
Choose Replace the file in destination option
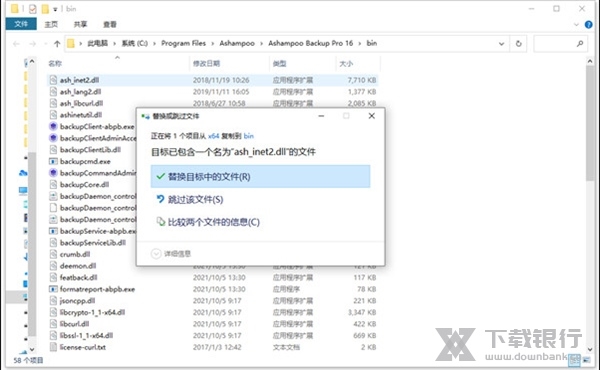click(260, 176)
